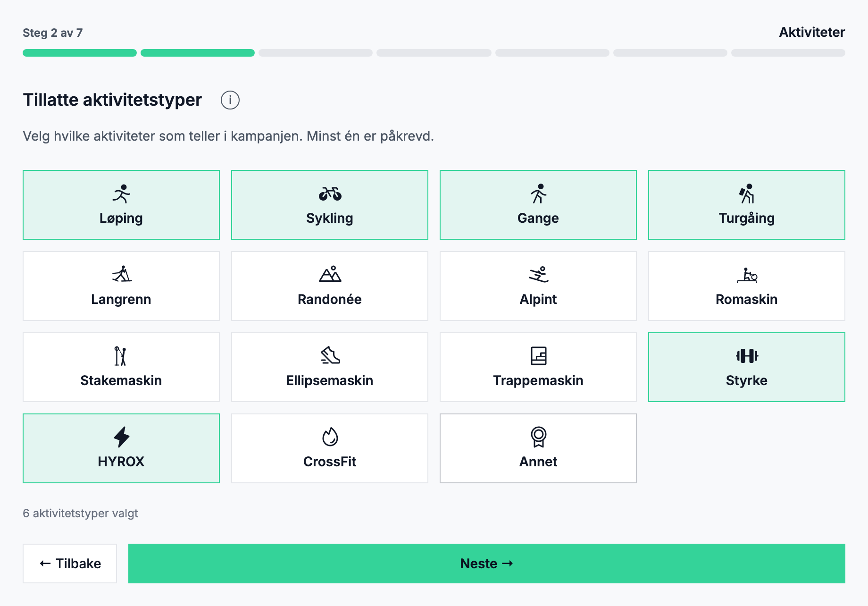Click the bicycle icon in Sykling

(330, 194)
